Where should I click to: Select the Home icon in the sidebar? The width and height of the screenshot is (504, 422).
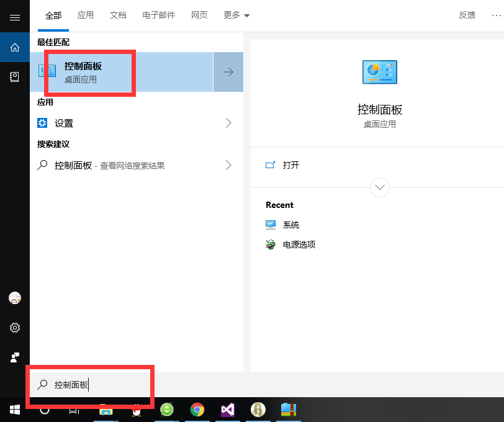click(x=15, y=47)
